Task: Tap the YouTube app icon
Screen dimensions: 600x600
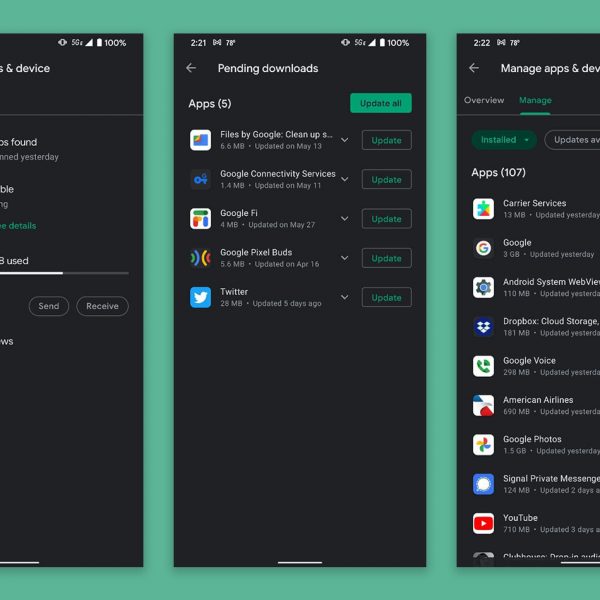Action: tap(483, 523)
